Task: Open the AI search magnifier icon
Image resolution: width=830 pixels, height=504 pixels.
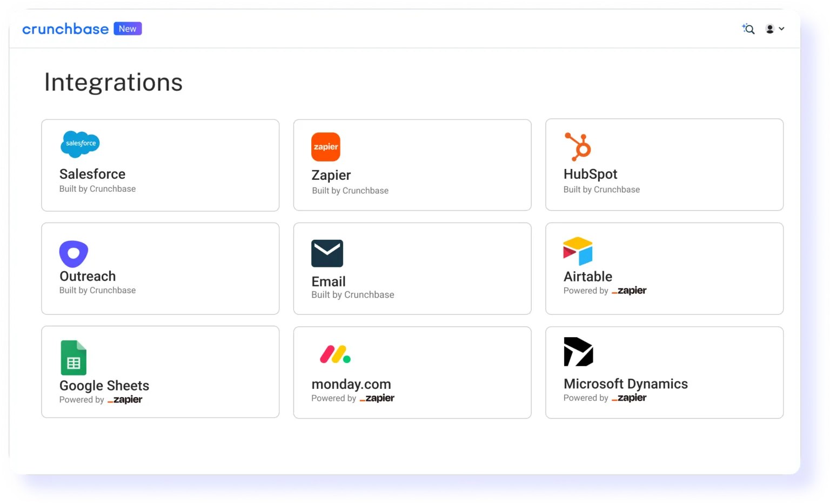Action: coord(748,29)
